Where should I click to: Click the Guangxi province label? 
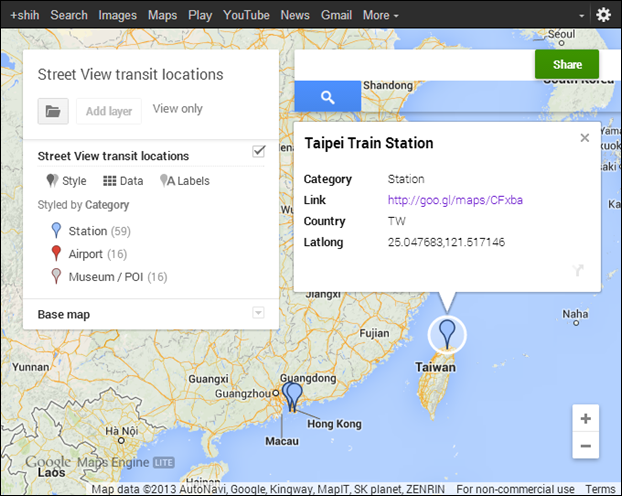pos(208,379)
